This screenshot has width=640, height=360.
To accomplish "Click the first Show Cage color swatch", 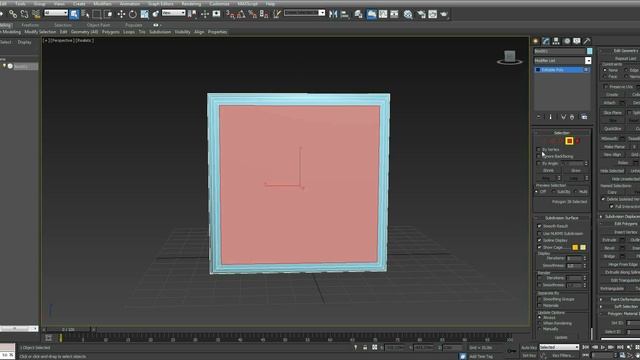I will (575, 247).
